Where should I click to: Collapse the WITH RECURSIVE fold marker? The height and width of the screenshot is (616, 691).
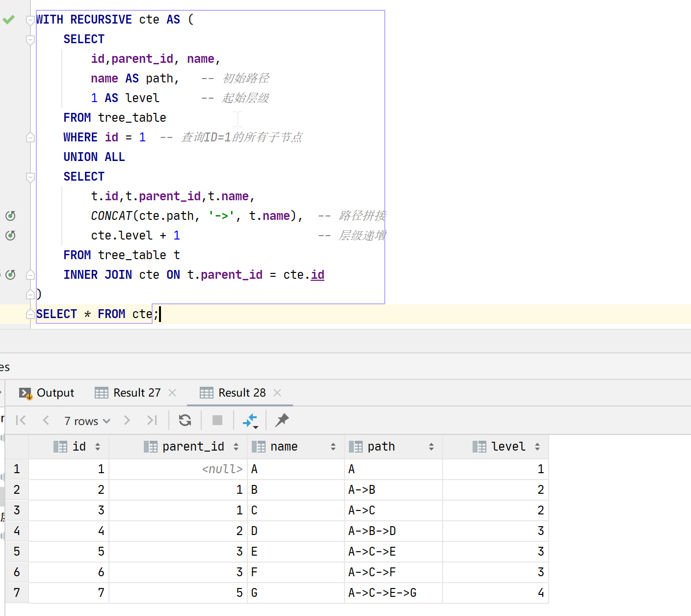coord(30,20)
